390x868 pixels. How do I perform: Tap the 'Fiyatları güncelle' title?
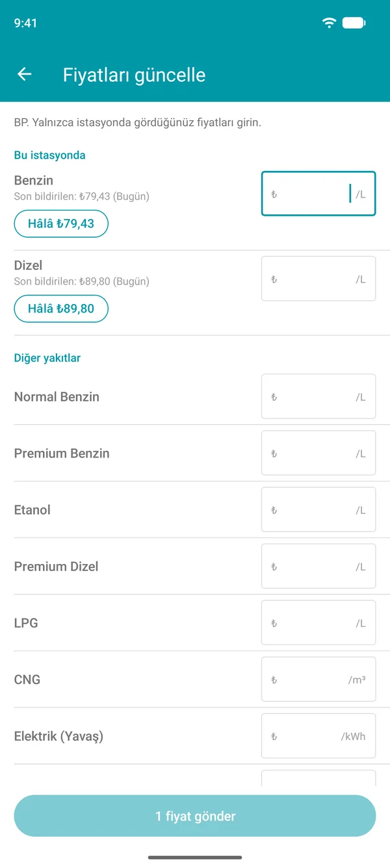[134, 75]
